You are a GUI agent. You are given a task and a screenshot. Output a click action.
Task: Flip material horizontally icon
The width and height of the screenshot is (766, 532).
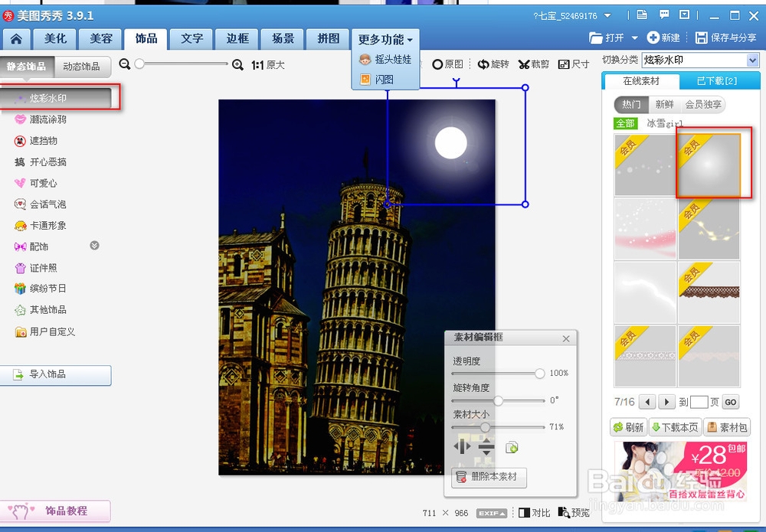(x=462, y=446)
